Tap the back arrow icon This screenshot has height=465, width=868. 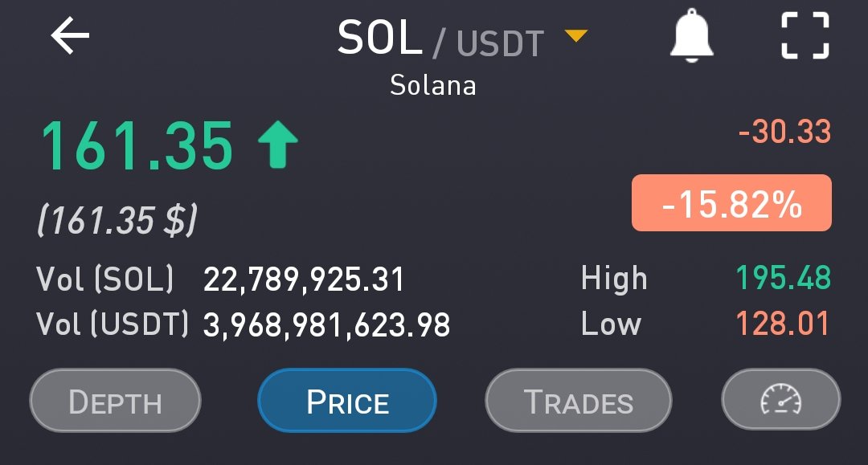pyautogui.click(x=71, y=37)
